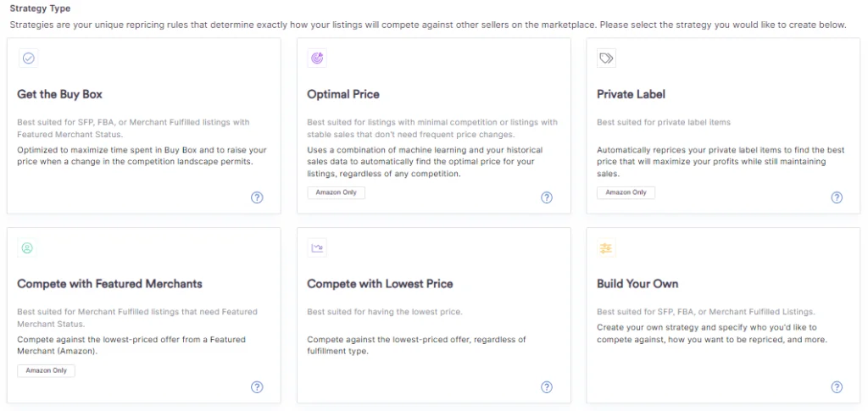
Task: Open help for Get the Buy Box
Action: point(257,197)
